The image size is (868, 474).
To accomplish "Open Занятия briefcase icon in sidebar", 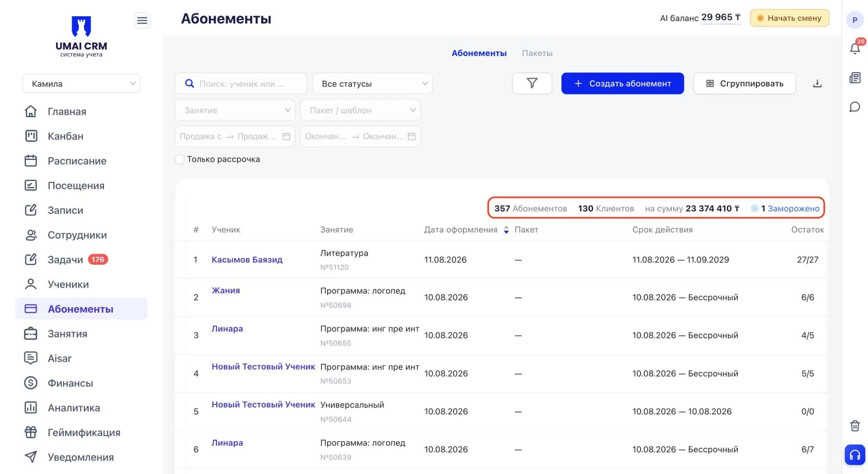I will tap(31, 333).
